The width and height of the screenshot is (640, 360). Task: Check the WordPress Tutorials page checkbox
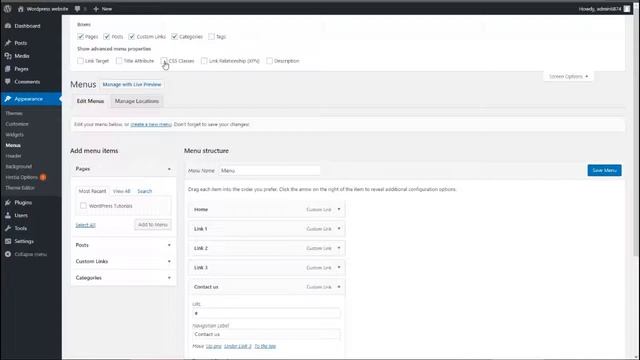pyautogui.click(x=83, y=206)
